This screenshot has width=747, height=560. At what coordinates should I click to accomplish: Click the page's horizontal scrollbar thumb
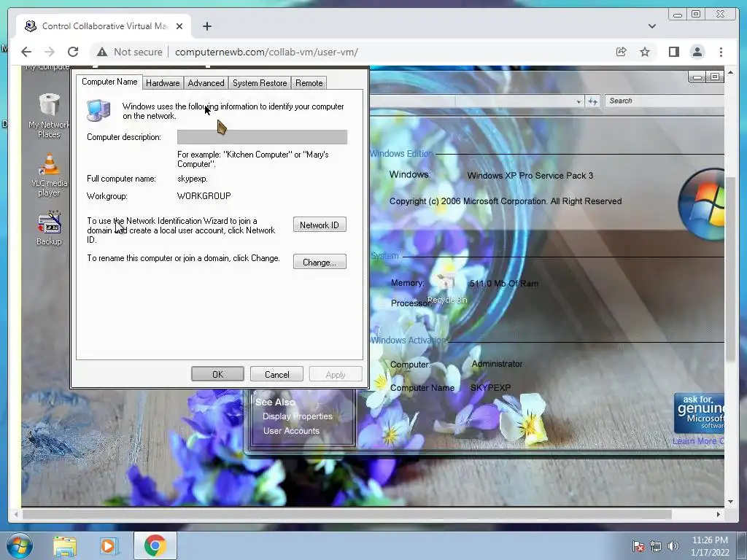tap(347, 514)
